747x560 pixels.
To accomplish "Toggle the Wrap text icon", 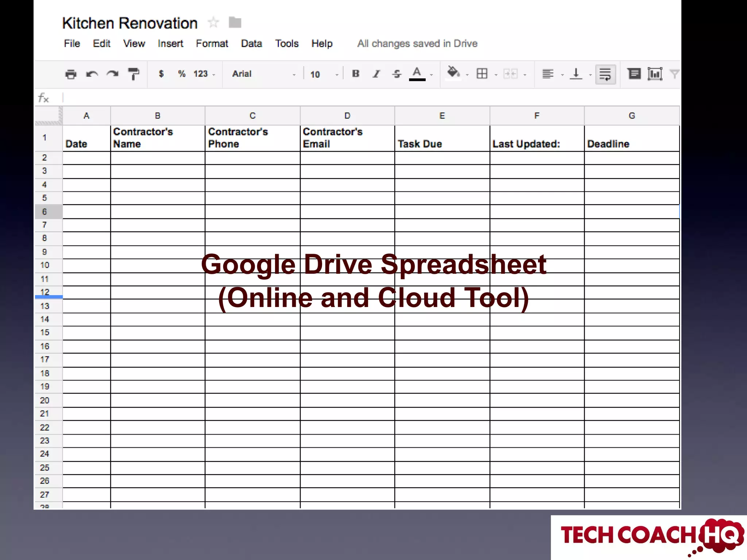I will [x=605, y=74].
